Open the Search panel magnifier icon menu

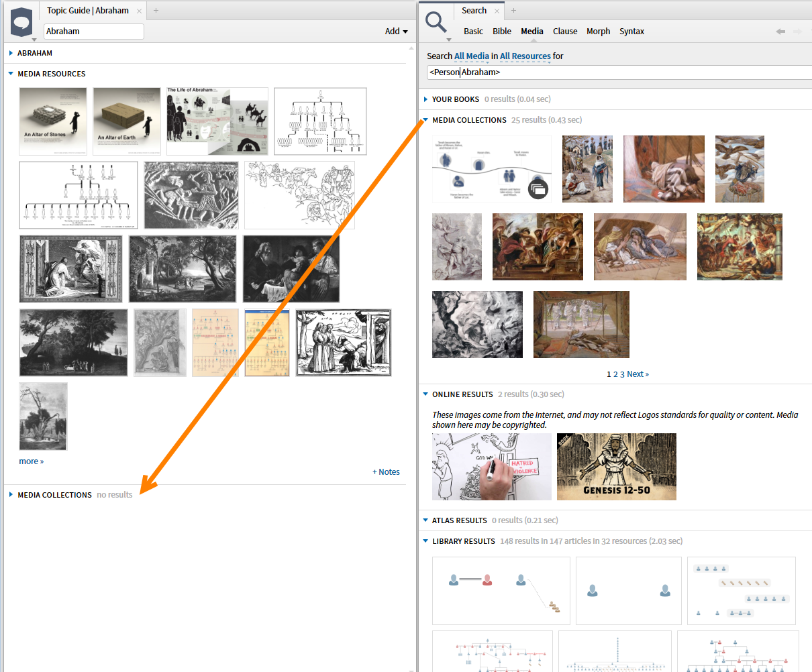point(436,24)
